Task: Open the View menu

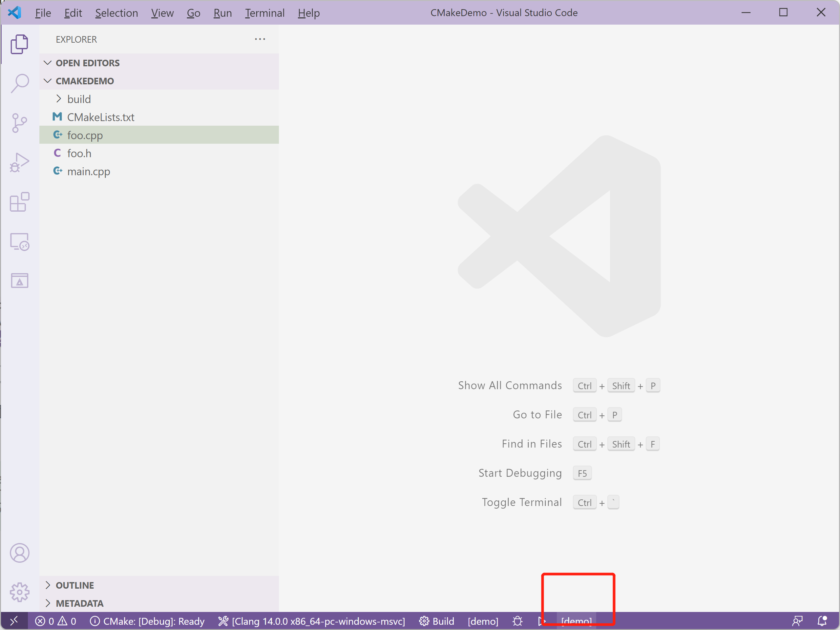Action: click(162, 13)
